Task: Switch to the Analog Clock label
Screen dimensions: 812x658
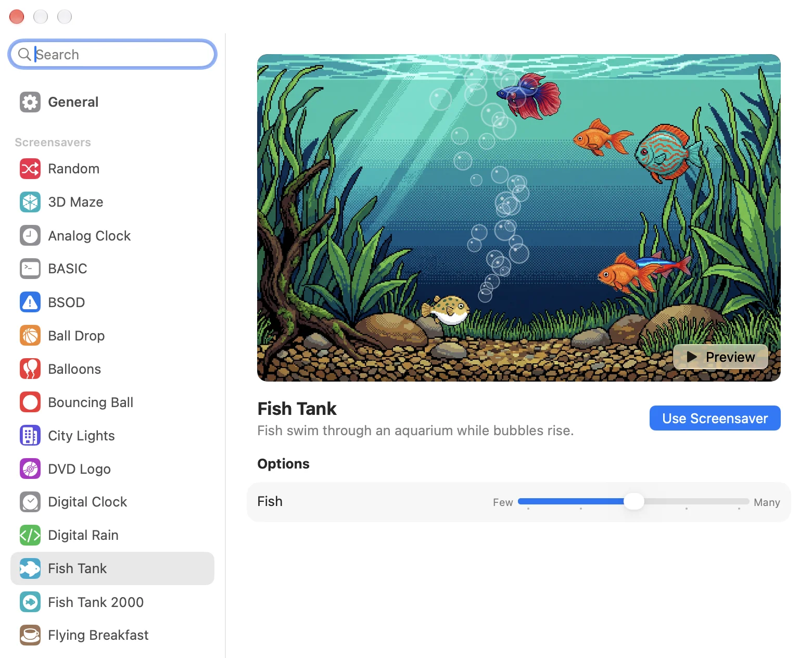Action: [90, 236]
